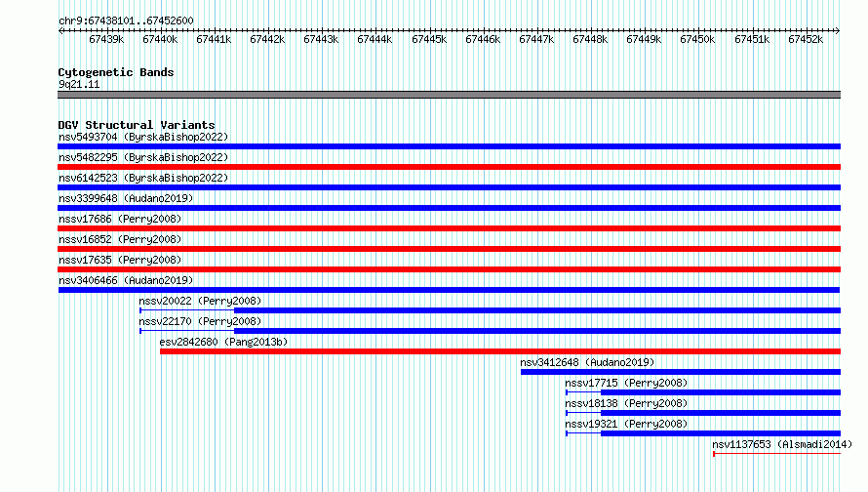The height and width of the screenshot is (492, 868).
Task: Click the DGV Structural Variants track title
Action: tap(137, 125)
